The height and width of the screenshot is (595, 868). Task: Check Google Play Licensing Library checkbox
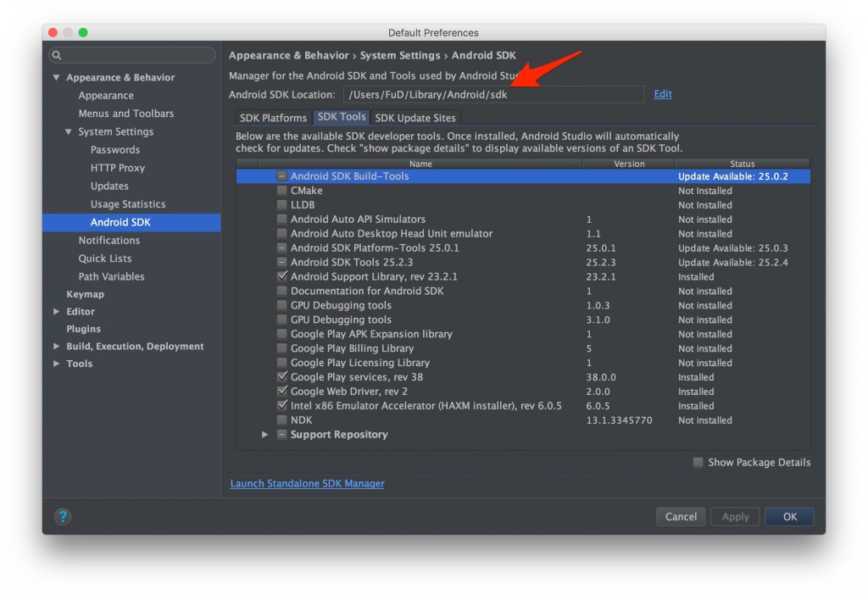(281, 363)
